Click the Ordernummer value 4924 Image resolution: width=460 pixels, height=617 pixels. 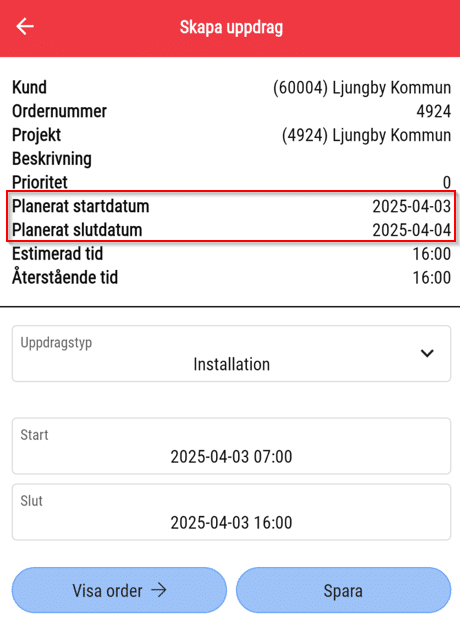pyautogui.click(x=433, y=112)
